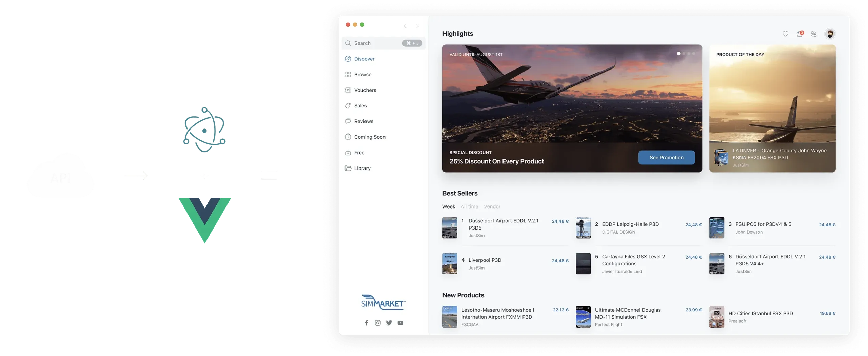
Task: Open the wishlist heart icon
Action: click(785, 34)
